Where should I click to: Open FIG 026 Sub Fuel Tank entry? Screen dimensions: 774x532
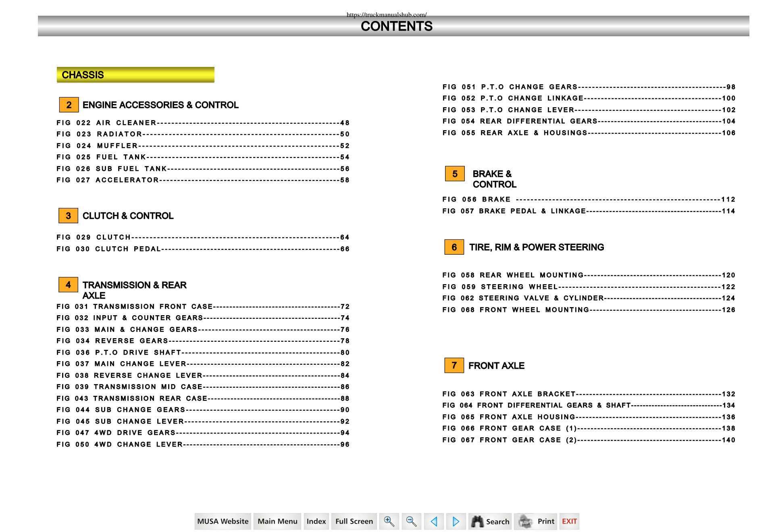click(203, 169)
